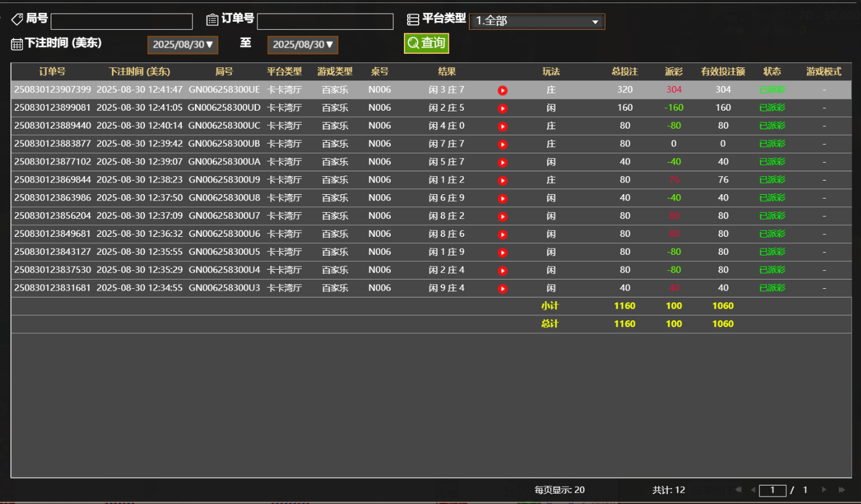Click the page number input box
The image size is (861, 504).
click(x=773, y=490)
